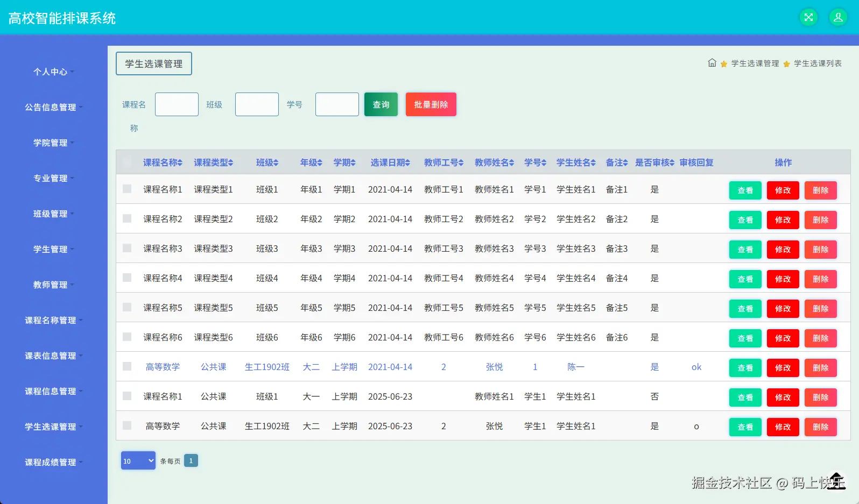Click 修改 for 高等数学 2021-04-14 row
859x504 pixels.
pos(783,367)
